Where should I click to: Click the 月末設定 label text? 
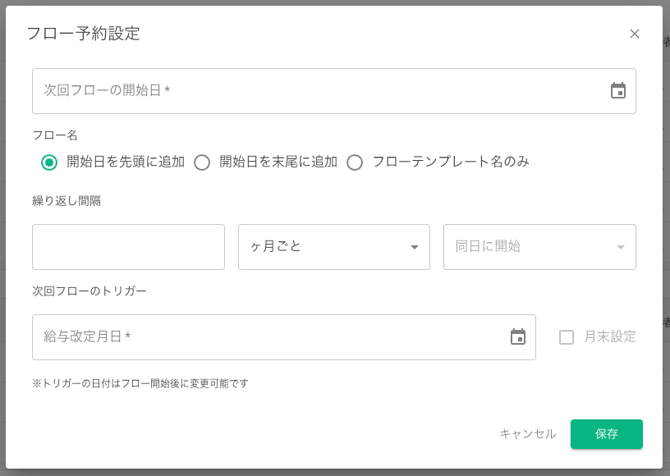pos(610,337)
